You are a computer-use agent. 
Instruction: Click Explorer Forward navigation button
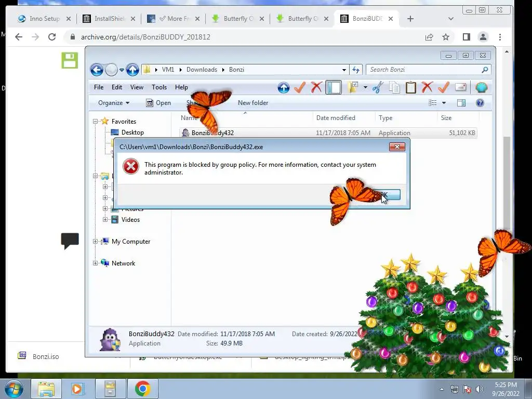click(x=111, y=70)
